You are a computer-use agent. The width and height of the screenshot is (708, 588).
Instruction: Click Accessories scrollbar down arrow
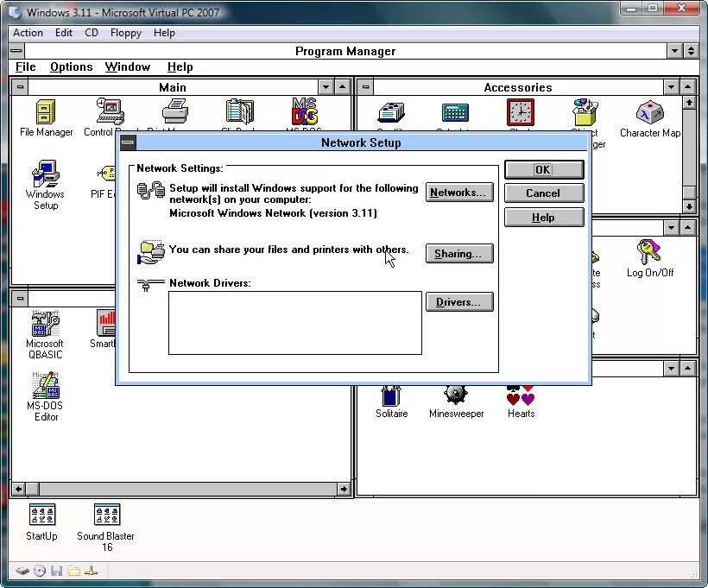[689, 206]
